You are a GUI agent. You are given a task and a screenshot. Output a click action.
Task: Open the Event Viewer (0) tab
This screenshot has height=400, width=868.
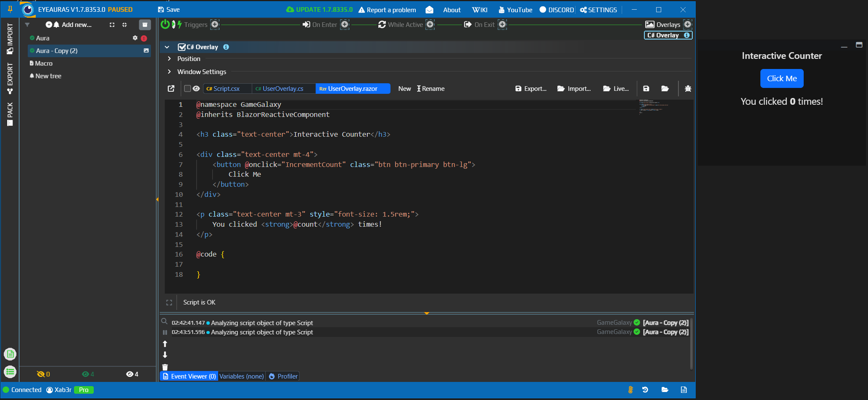189,376
